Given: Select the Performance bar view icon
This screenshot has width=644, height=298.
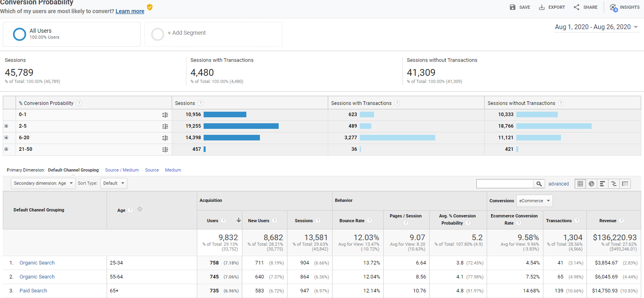Looking at the screenshot, I should (x=602, y=184).
